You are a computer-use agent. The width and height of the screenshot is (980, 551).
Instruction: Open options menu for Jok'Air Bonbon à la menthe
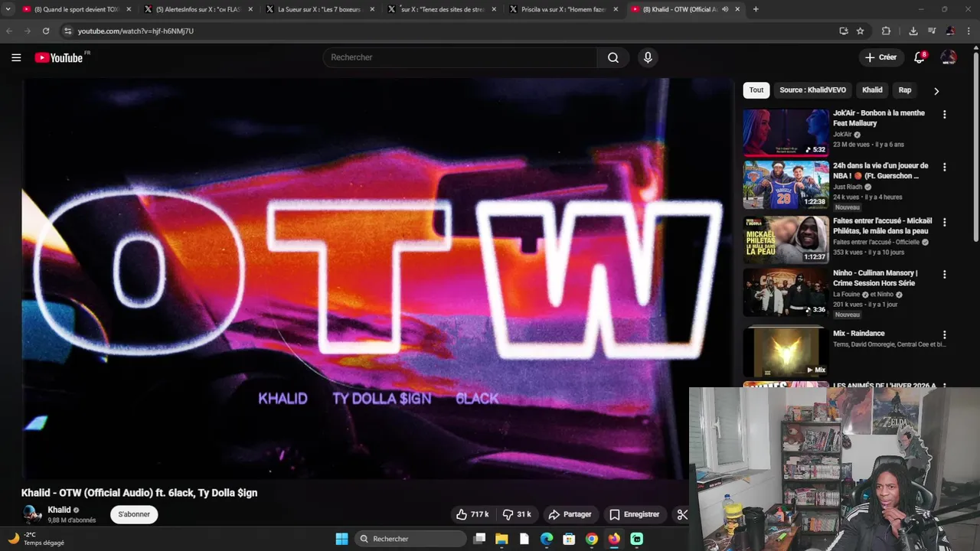(944, 115)
